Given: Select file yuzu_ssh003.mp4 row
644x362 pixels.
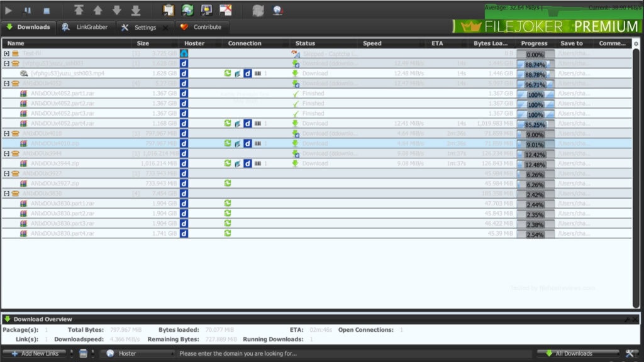Looking at the screenshot, I should click(317, 74).
